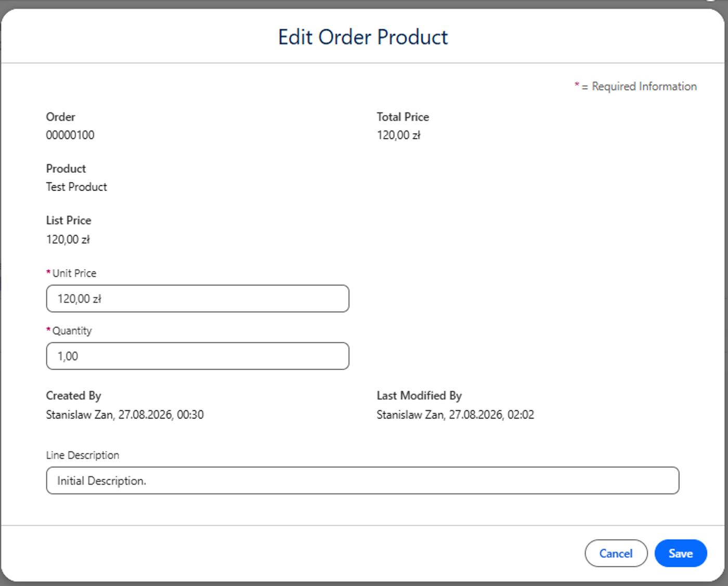The width and height of the screenshot is (728, 586).
Task: Click the List Price value 120,00 zł
Action: pyautogui.click(x=68, y=239)
